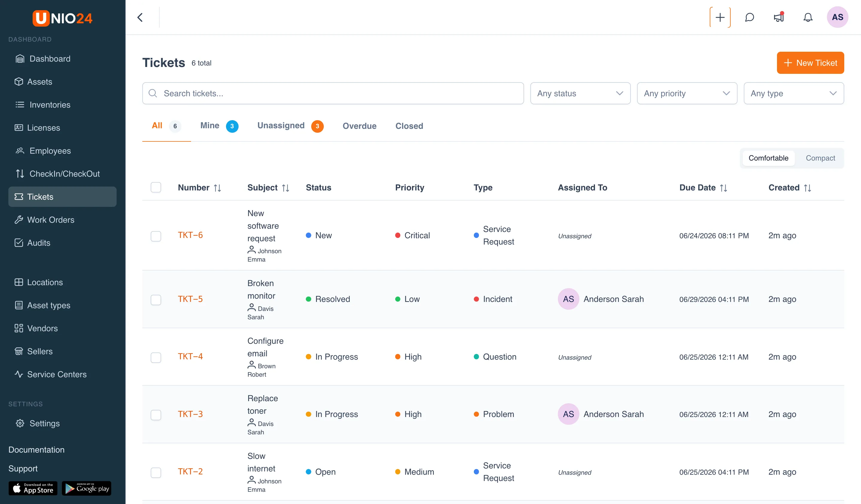Open the Documentation link
Image resolution: width=861 pixels, height=504 pixels.
pos(36,450)
